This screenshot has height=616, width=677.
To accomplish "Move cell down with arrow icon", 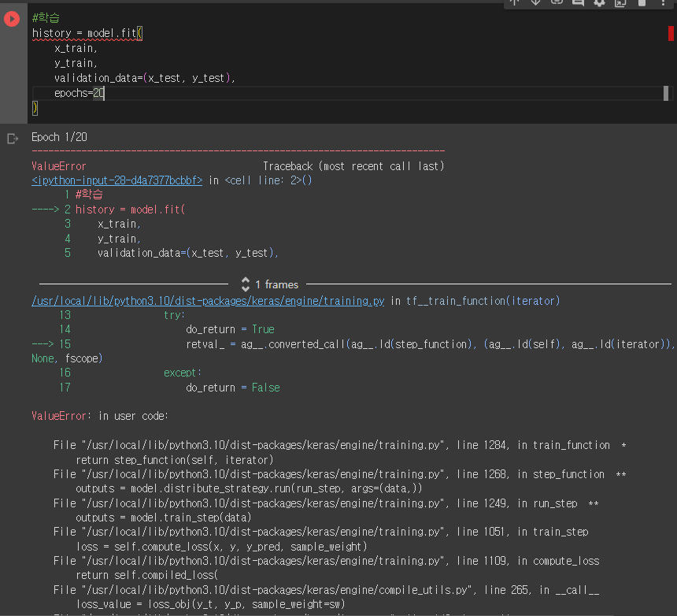I will (535, 2).
